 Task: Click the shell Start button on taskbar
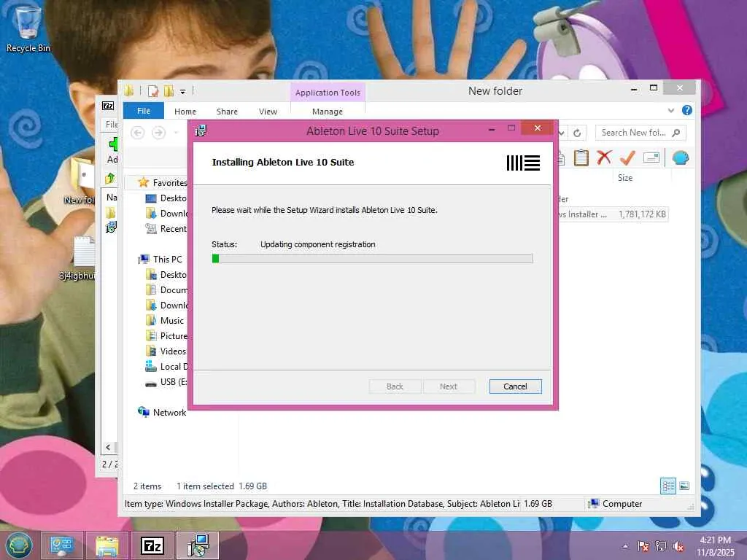tap(18, 545)
